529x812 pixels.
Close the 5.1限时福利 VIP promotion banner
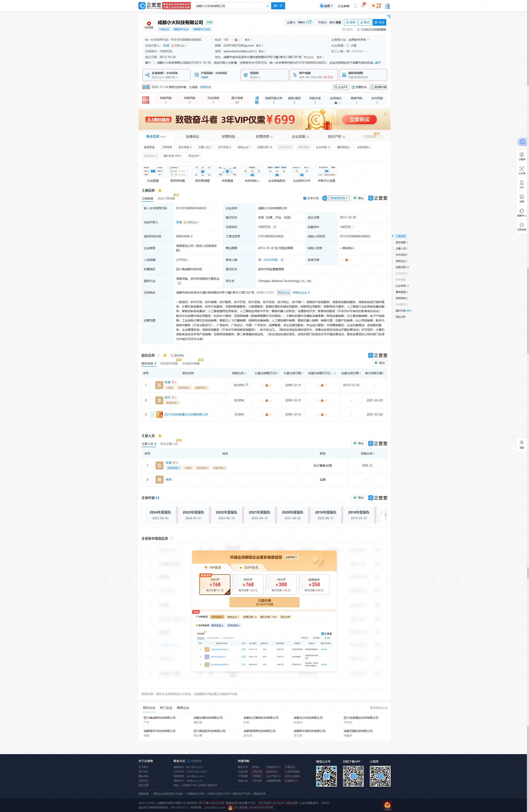coord(386,114)
